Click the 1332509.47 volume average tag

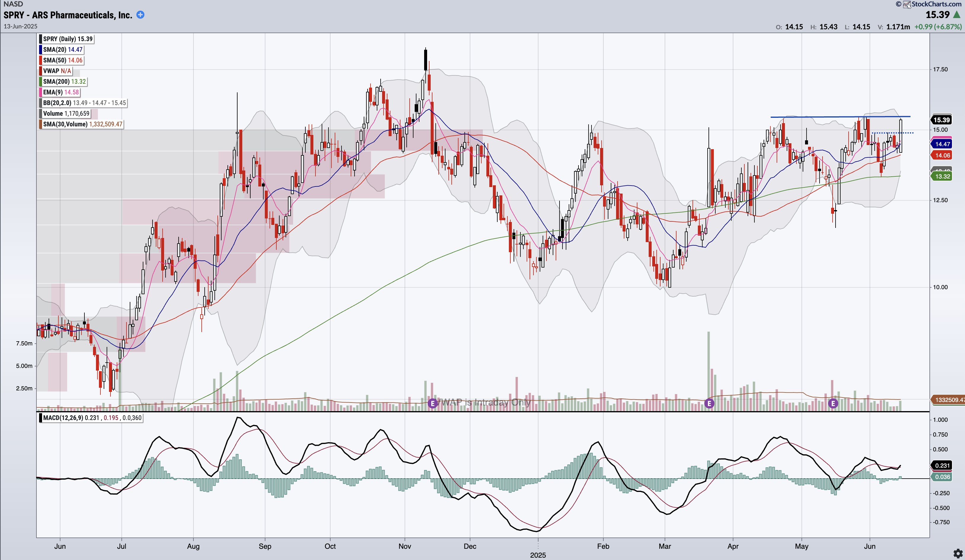click(x=948, y=400)
